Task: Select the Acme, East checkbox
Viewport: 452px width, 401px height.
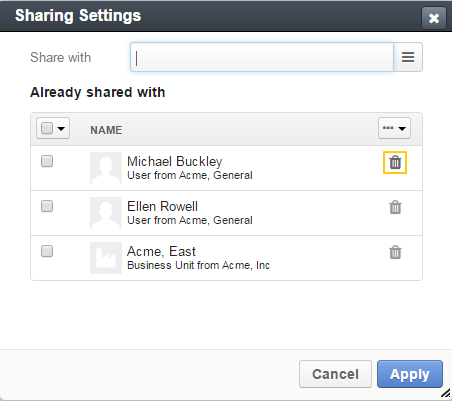Action: click(x=47, y=251)
